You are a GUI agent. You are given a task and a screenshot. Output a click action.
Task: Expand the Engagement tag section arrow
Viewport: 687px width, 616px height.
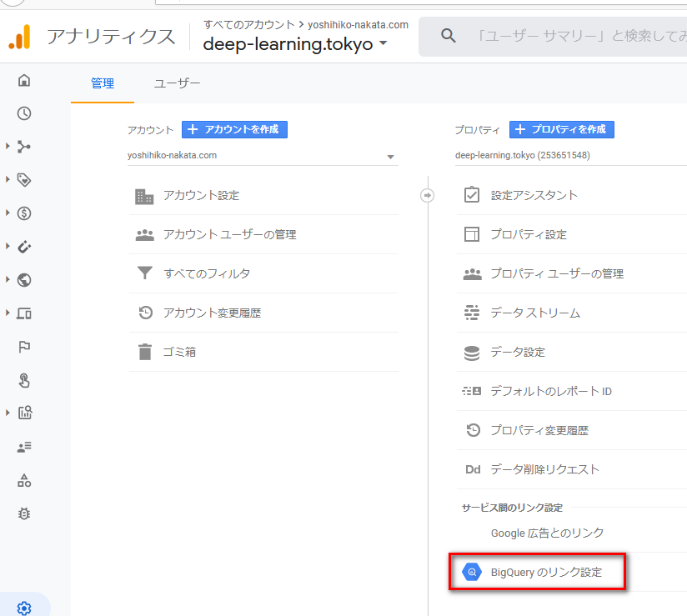click(8, 179)
